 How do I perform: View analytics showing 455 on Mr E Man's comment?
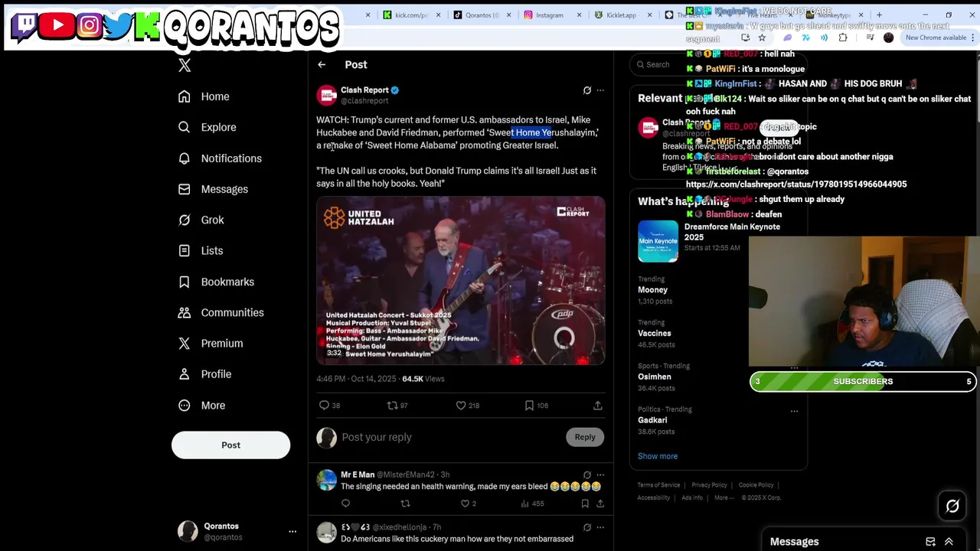click(x=531, y=504)
